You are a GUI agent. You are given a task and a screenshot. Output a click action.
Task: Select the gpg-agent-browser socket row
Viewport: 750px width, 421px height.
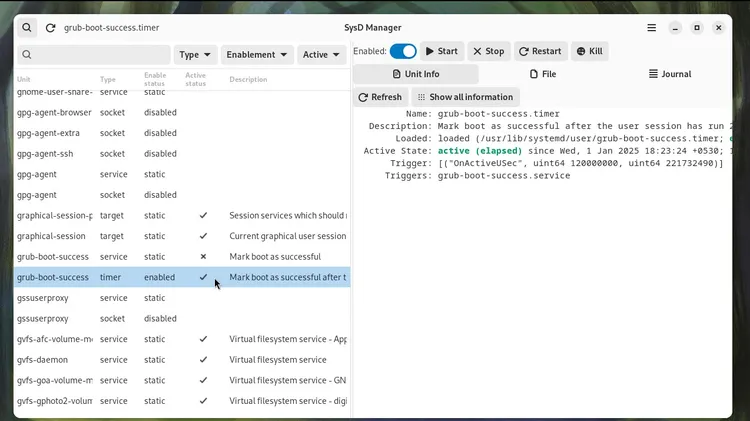point(182,112)
